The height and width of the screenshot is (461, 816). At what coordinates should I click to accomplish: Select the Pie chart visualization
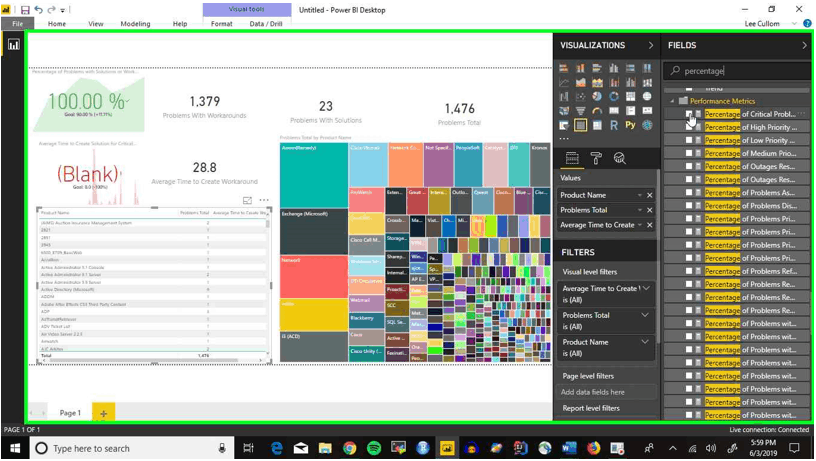(597, 96)
